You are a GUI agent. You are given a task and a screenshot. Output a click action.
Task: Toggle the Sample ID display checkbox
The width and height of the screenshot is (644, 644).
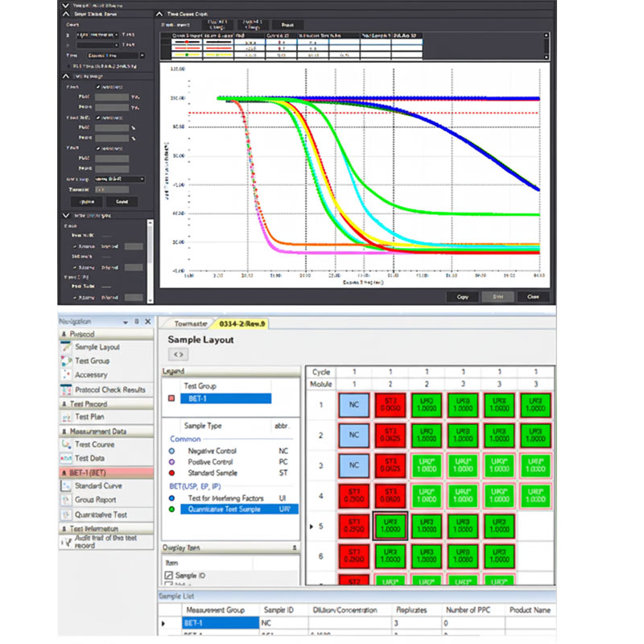(x=168, y=576)
